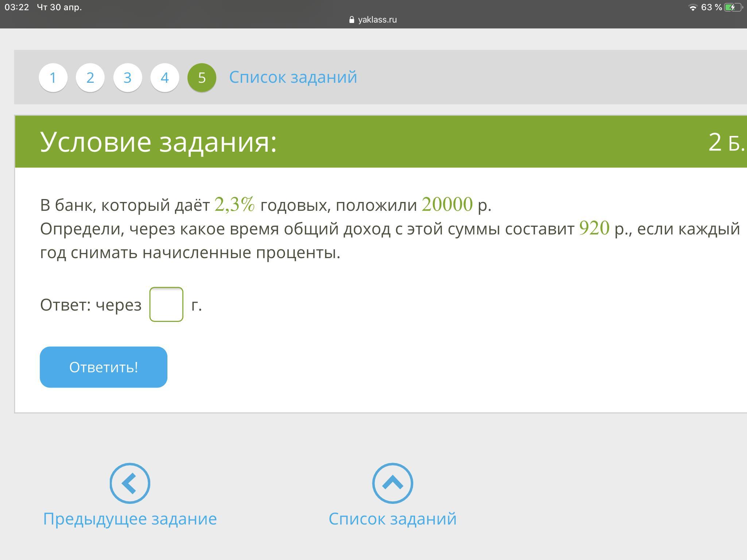Go to task number 2
The image size is (747, 560).
coord(90,77)
